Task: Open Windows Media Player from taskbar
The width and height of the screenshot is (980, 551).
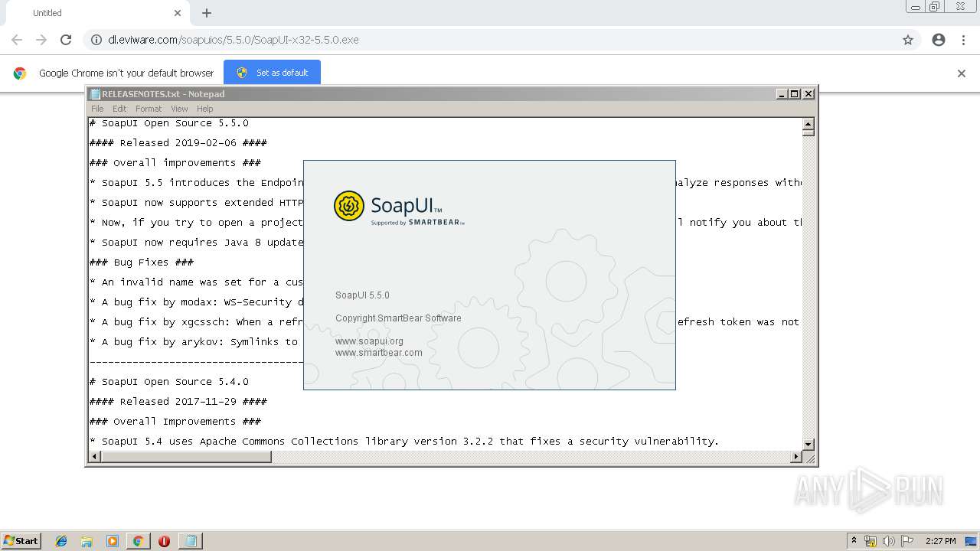Action: click(113, 541)
